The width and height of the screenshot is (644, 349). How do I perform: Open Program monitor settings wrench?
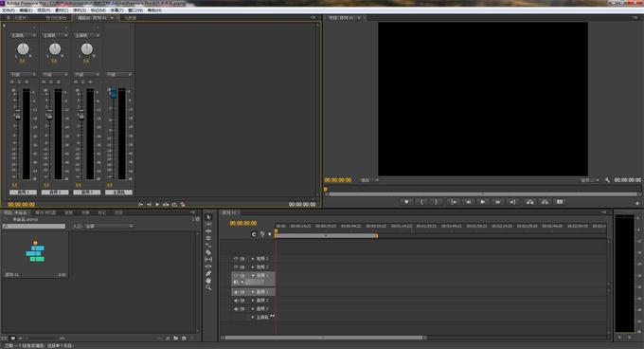(607, 180)
